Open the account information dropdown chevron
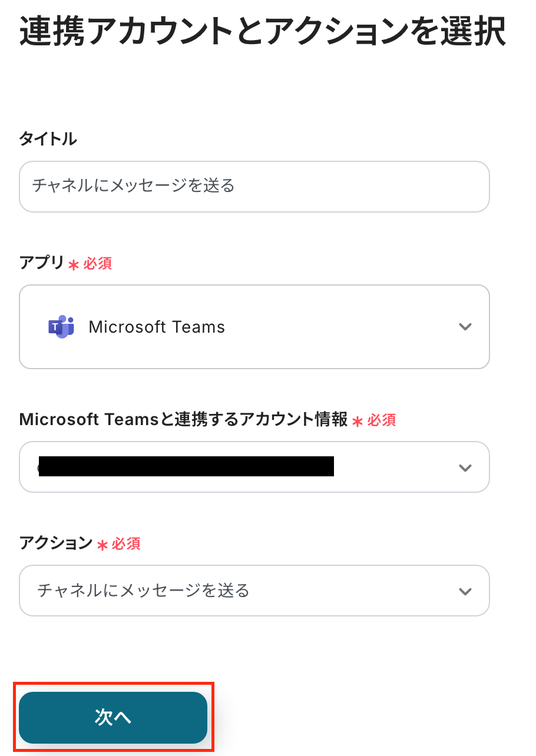536x756 pixels. 465,467
